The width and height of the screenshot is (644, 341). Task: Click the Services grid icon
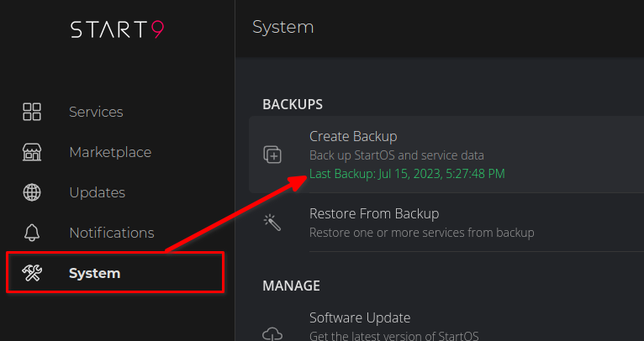32,112
